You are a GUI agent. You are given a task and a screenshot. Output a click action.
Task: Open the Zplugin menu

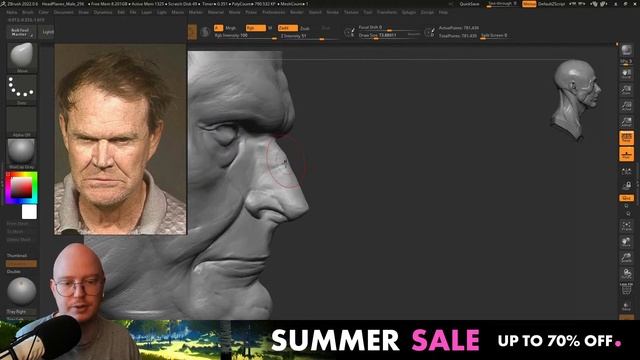coord(409,12)
